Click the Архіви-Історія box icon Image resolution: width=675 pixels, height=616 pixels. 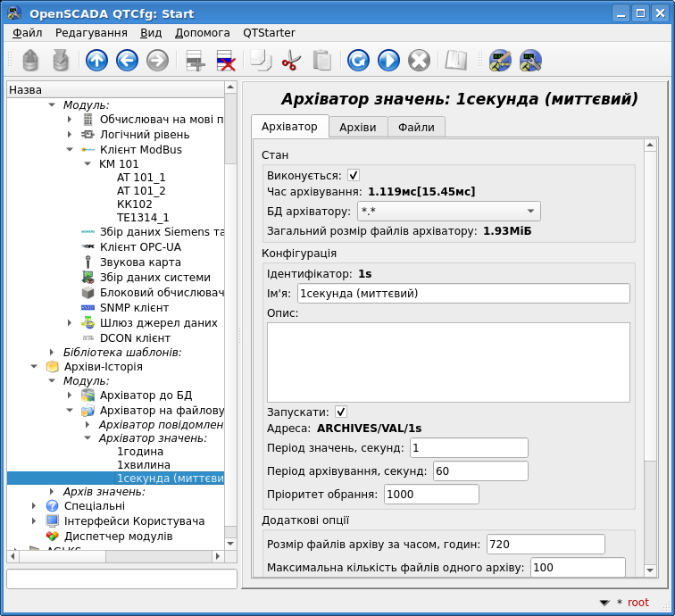52,366
